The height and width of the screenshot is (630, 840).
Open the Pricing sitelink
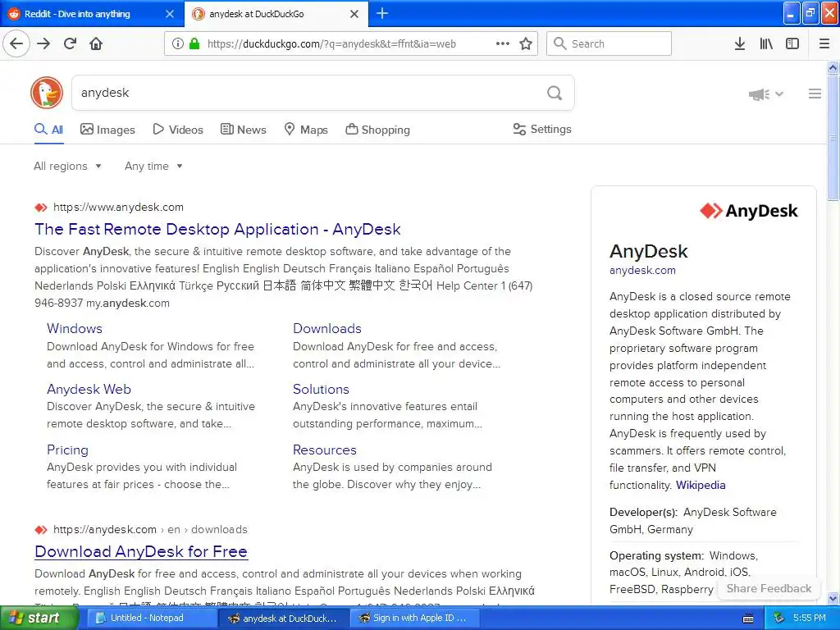pyautogui.click(x=67, y=450)
